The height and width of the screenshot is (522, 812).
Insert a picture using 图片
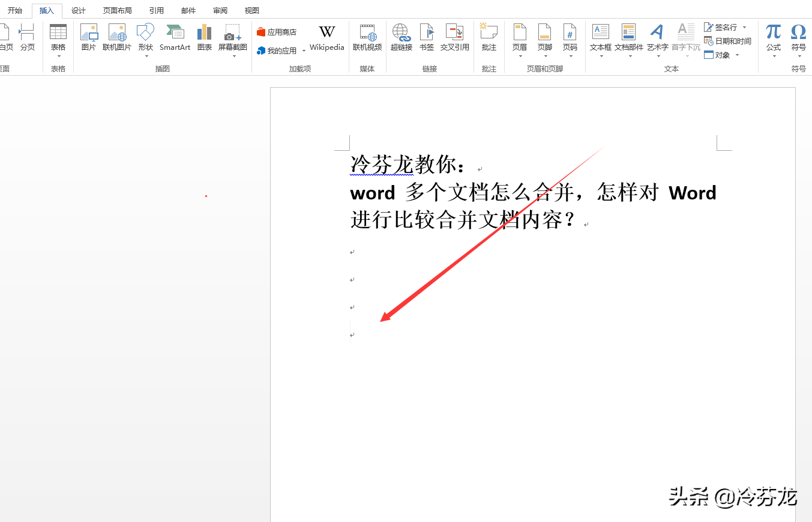[89, 38]
